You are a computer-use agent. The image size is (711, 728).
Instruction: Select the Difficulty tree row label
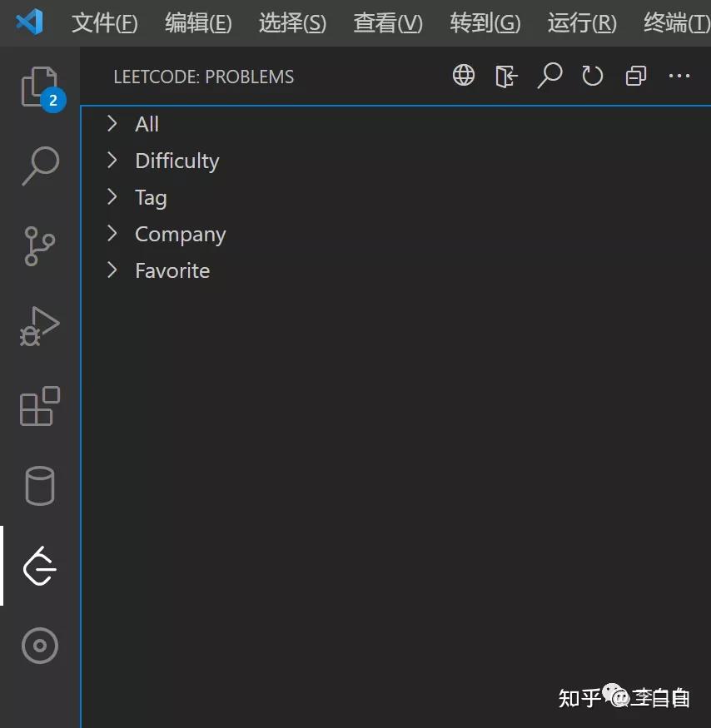coord(177,161)
